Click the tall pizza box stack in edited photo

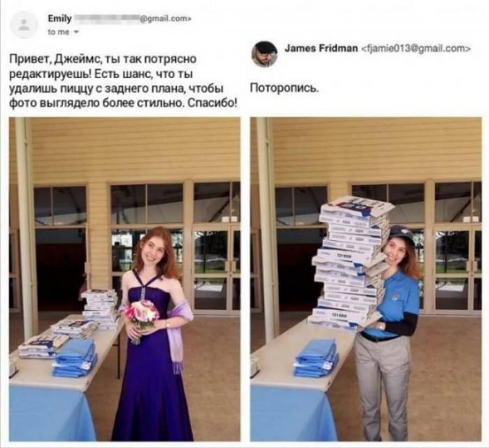[349, 263]
